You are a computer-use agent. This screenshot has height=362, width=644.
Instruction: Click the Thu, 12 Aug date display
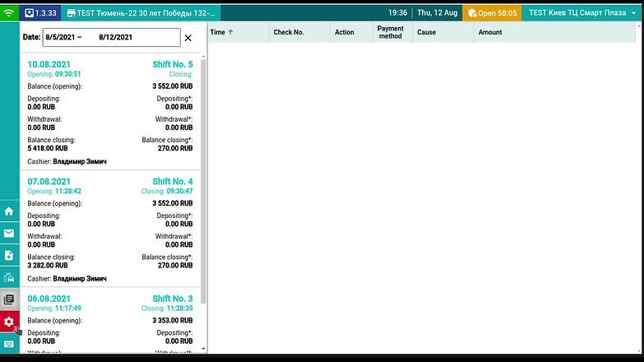click(437, 12)
